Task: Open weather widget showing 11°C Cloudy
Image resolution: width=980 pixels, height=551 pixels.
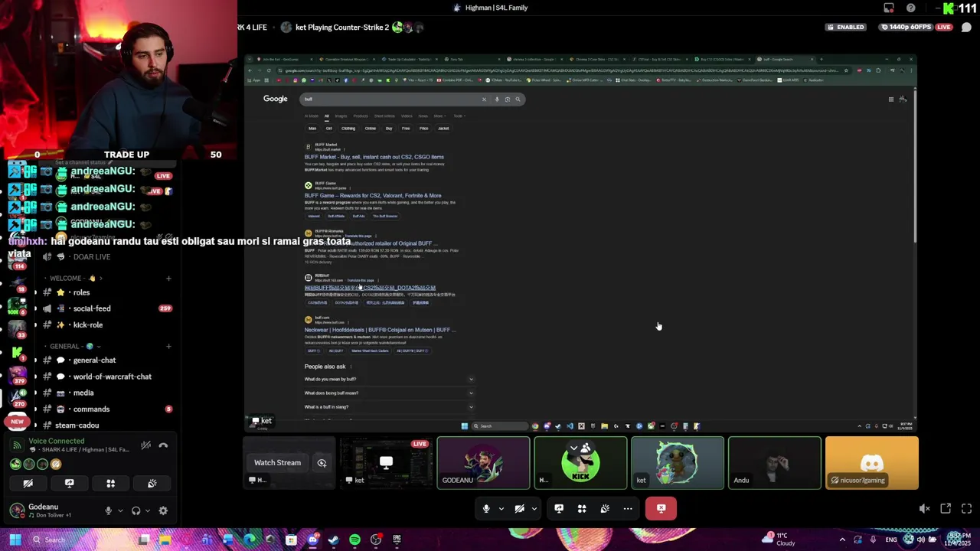Action: 779,540
